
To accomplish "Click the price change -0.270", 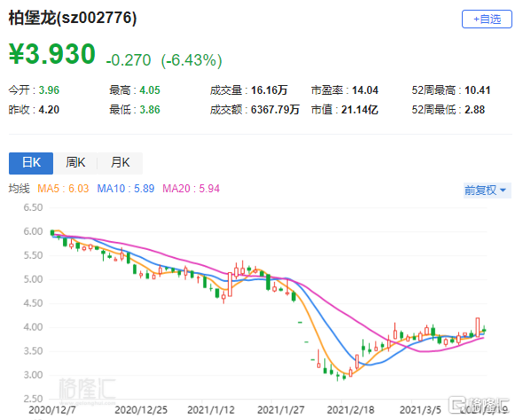I will pyautogui.click(x=129, y=60).
